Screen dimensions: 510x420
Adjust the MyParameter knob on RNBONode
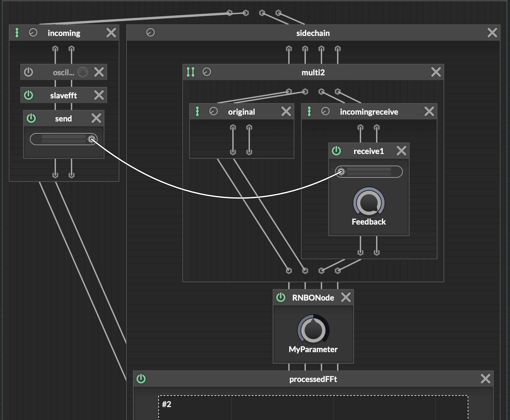pos(313,330)
